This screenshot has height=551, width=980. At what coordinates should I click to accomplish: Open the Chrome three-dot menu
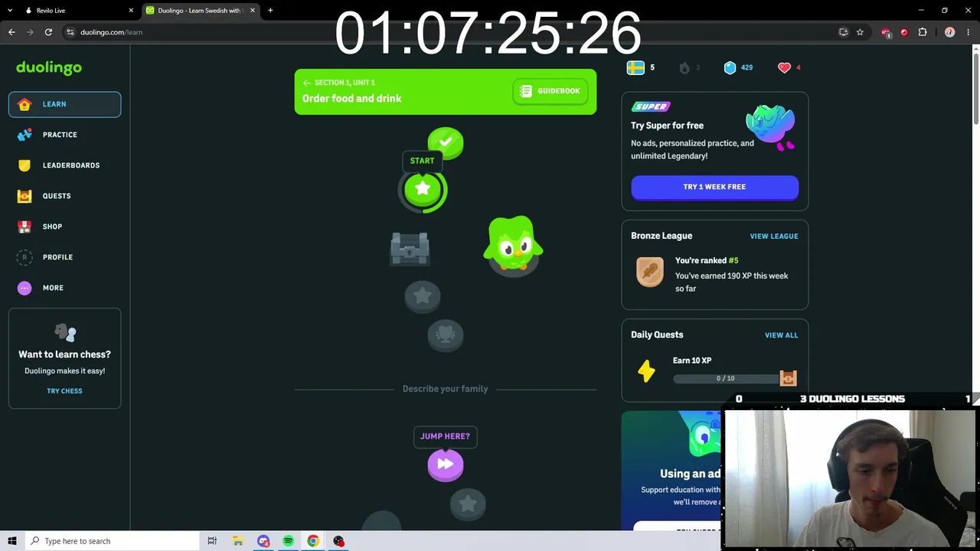coord(969,32)
